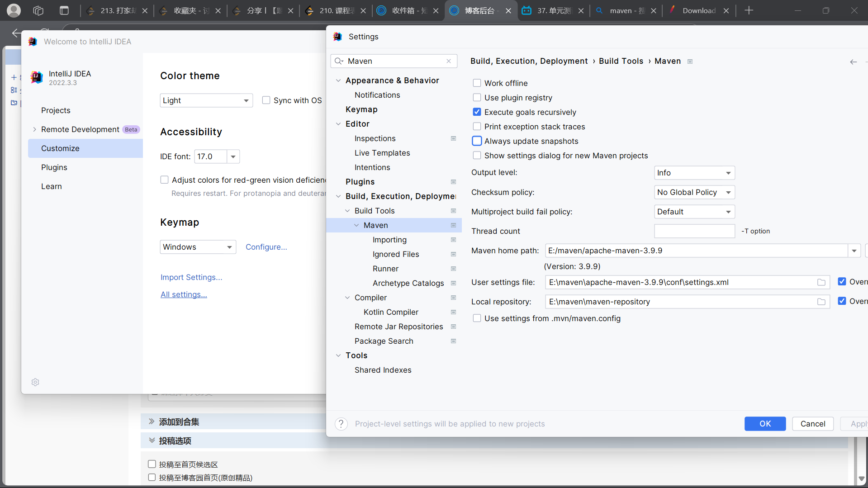868x488 pixels.
Task: Check Show settings dialog for new Maven projects
Action: tap(477, 155)
